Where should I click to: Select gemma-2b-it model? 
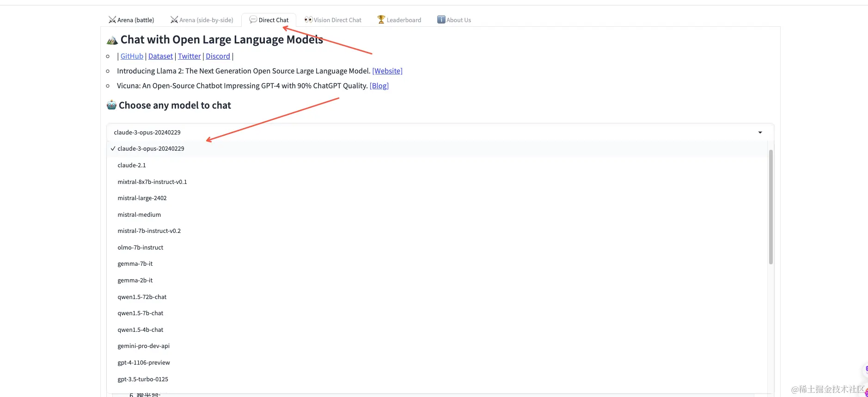click(x=437, y=281)
